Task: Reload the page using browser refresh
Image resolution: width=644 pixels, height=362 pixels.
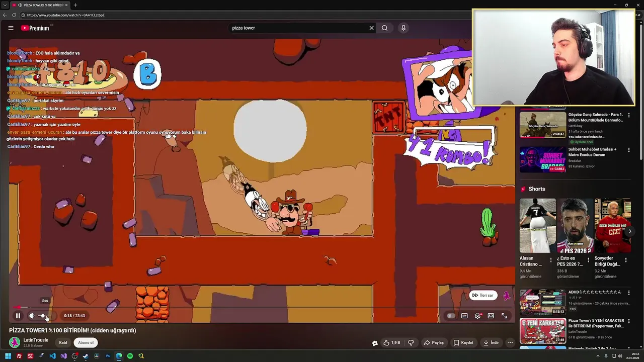Action: click(x=13, y=15)
